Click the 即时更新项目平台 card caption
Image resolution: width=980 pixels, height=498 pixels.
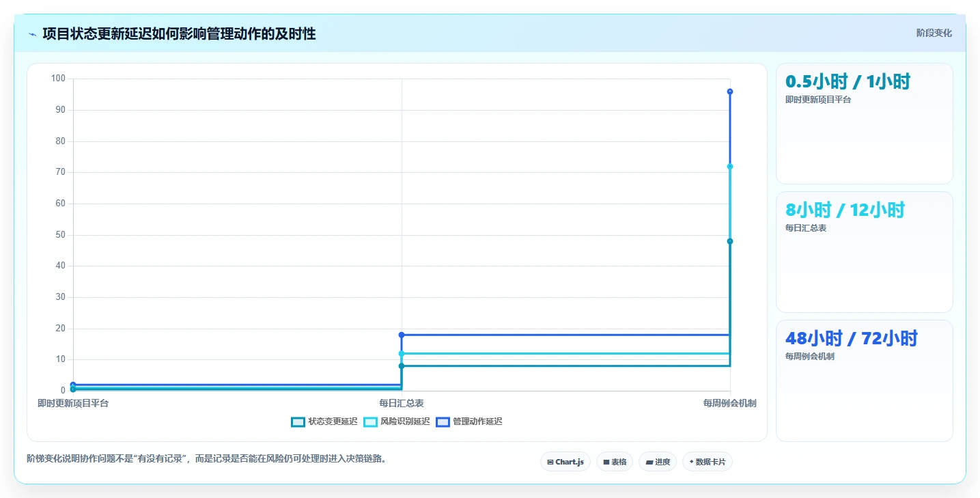click(x=818, y=100)
